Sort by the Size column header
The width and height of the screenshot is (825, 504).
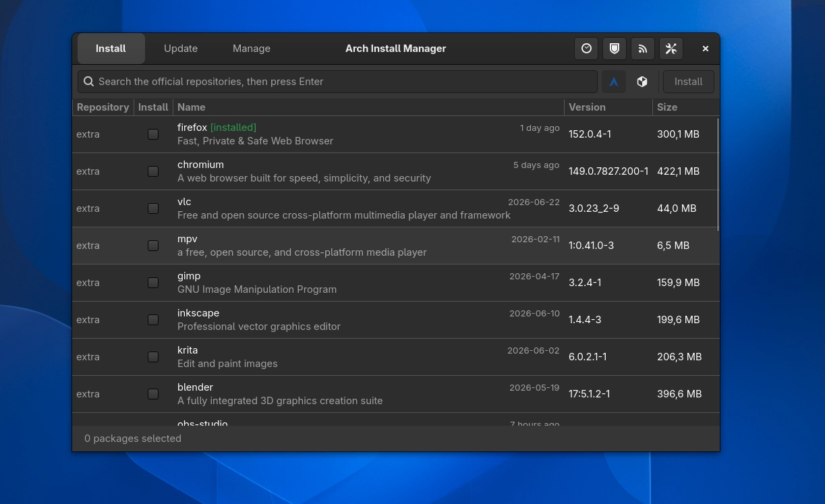click(686, 107)
